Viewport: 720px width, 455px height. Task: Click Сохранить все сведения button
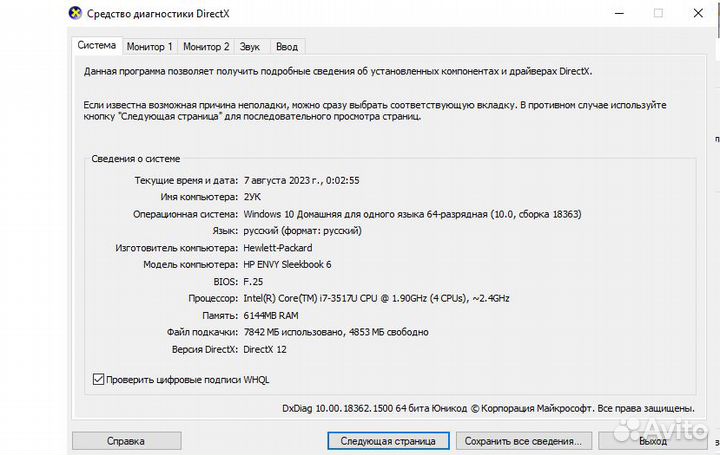(523, 441)
